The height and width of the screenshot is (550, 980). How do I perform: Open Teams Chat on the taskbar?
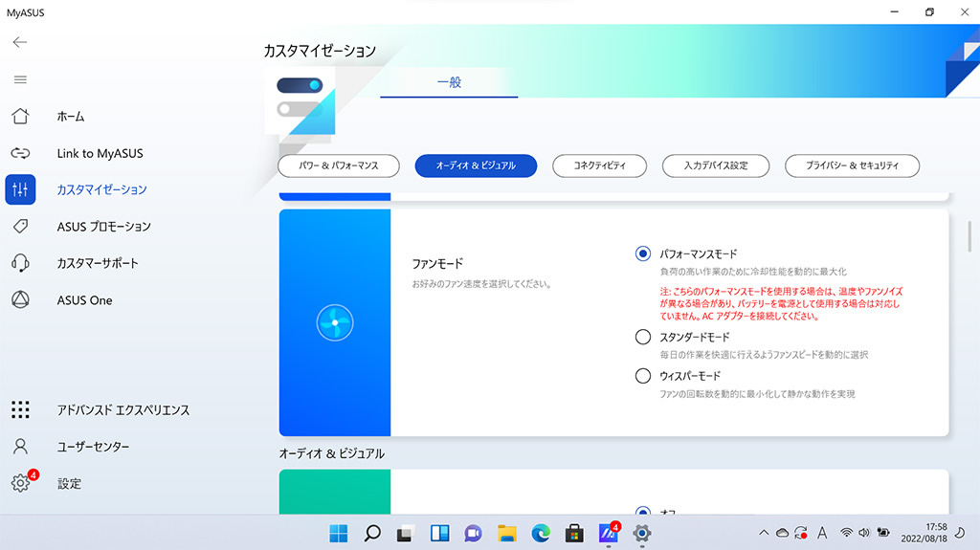[473, 533]
